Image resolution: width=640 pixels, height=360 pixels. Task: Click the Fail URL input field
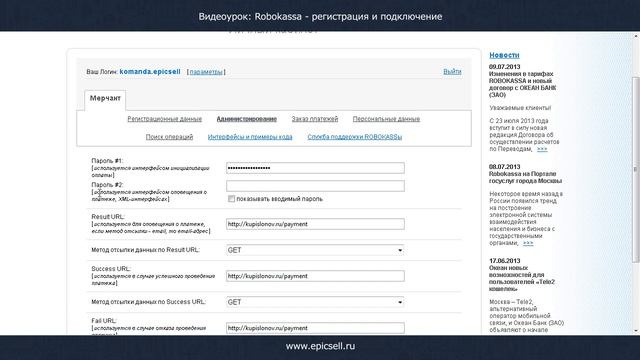coord(315,328)
